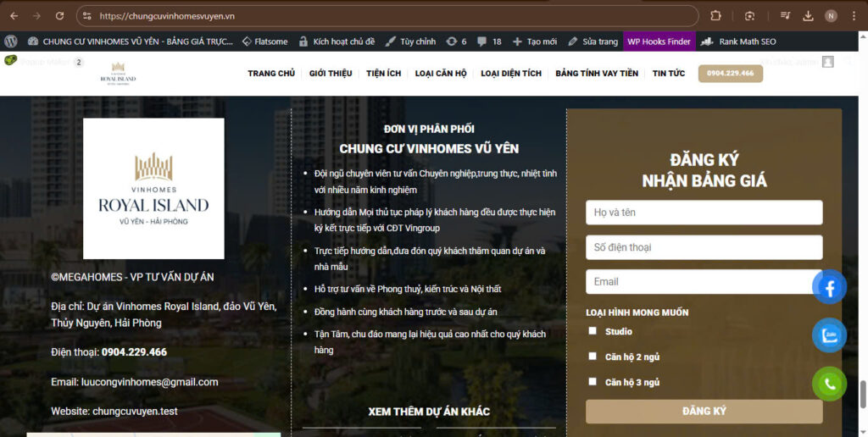Open TIỆN ÍCH nav item
Viewport: 868px width, 437px height.
(384, 74)
